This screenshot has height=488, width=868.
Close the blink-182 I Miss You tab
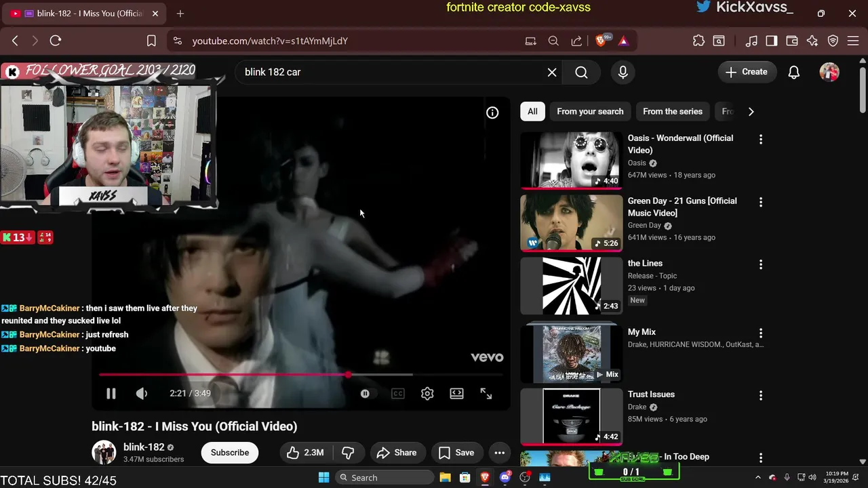click(x=155, y=13)
